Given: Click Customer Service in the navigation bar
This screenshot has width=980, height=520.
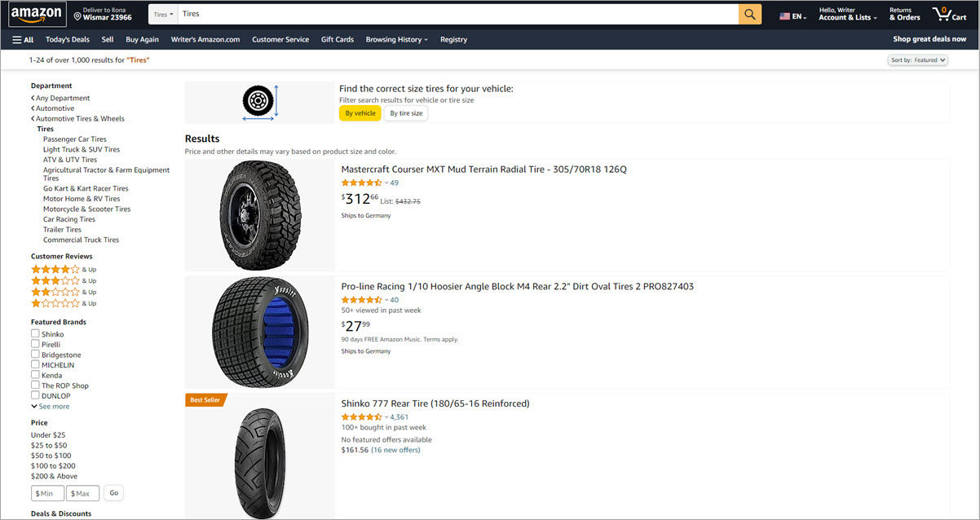Looking at the screenshot, I should click(280, 39).
